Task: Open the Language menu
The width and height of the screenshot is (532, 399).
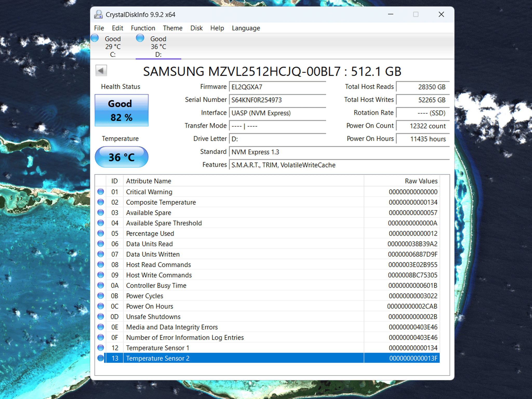Action: (246, 28)
